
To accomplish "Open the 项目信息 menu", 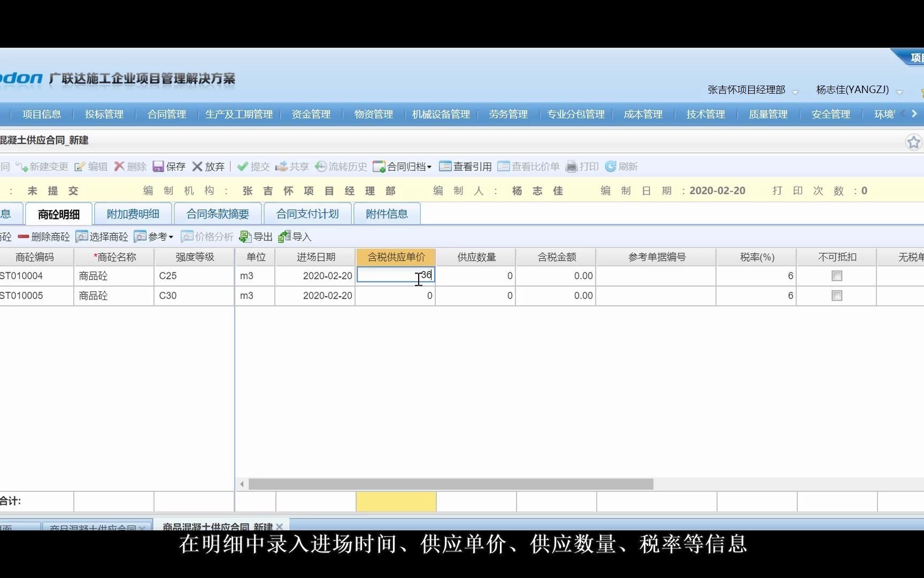I will click(x=42, y=114).
